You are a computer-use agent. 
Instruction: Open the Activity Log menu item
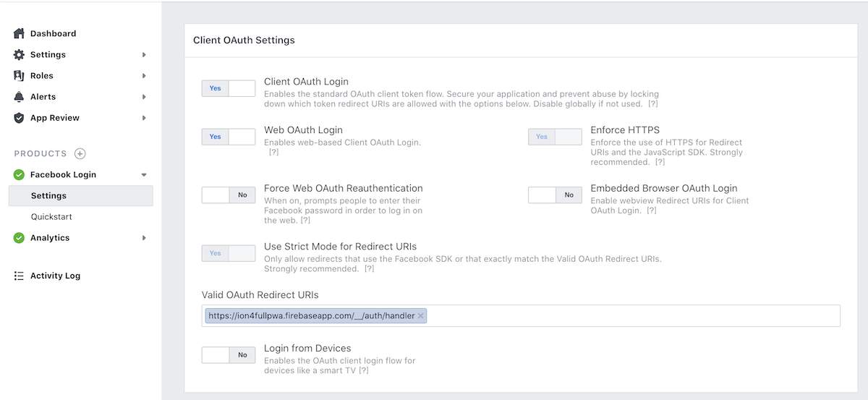(55, 276)
